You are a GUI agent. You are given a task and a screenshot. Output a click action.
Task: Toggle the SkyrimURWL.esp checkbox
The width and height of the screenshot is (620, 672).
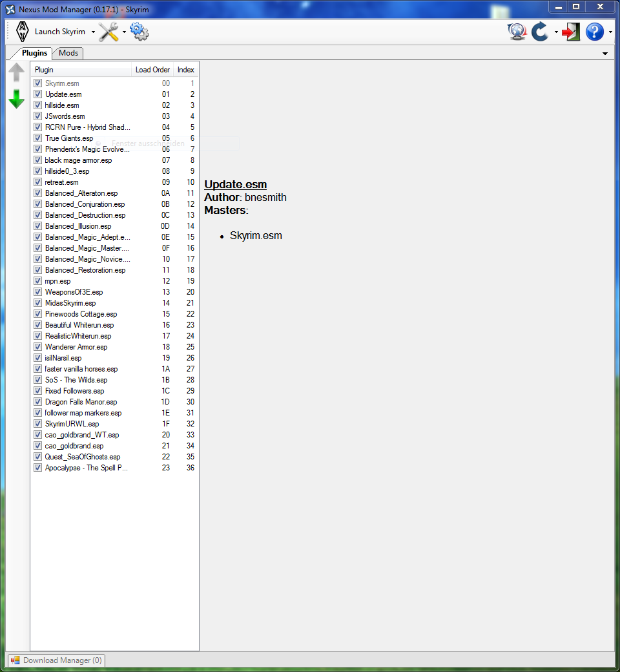[x=37, y=424]
